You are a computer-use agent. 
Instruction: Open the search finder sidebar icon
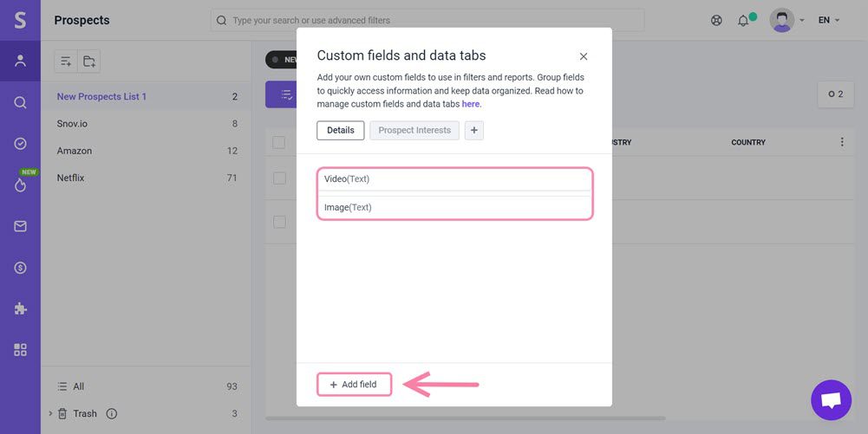click(x=20, y=102)
